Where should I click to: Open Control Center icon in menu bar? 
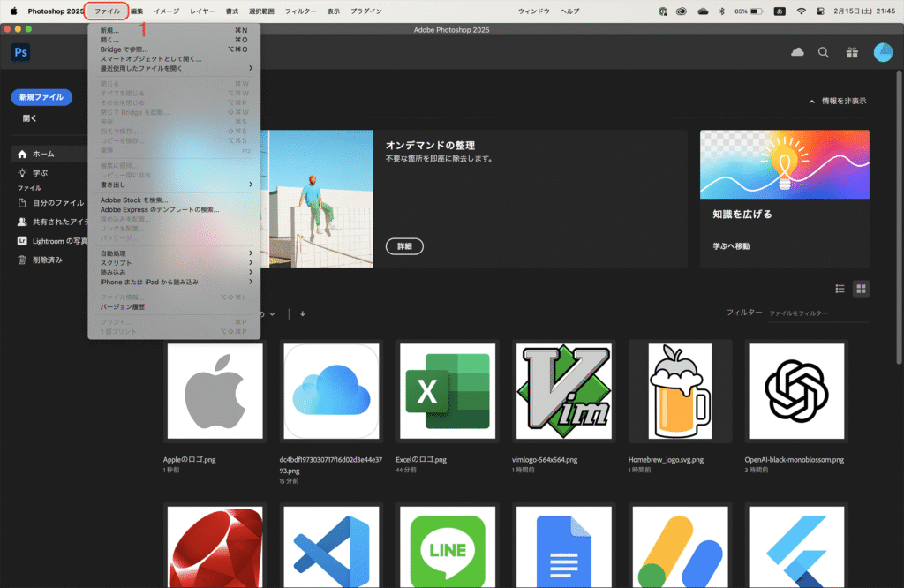point(820,11)
